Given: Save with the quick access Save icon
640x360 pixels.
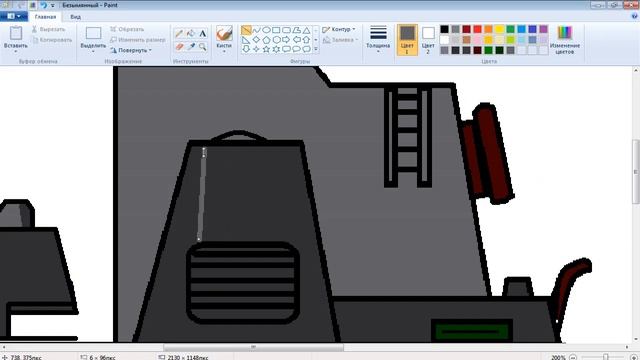Looking at the screenshot, I should (x=33, y=5).
